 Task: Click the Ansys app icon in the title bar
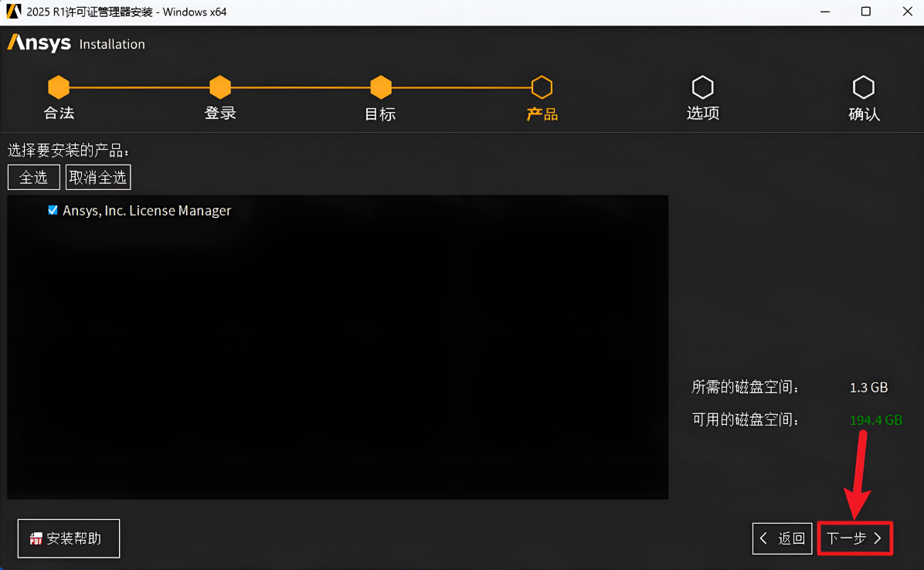pyautogui.click(x=14, y=11)
